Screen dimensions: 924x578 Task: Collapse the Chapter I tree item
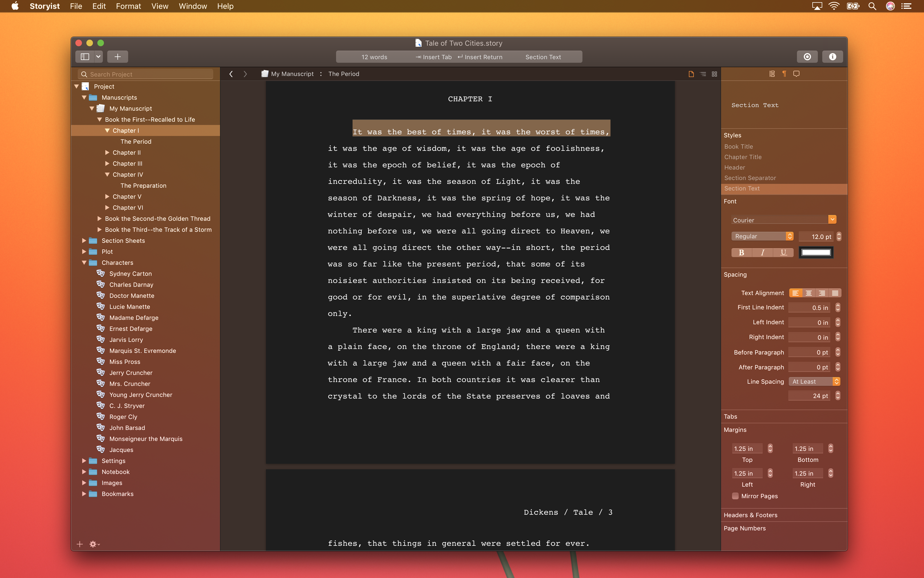pos(107,130)
